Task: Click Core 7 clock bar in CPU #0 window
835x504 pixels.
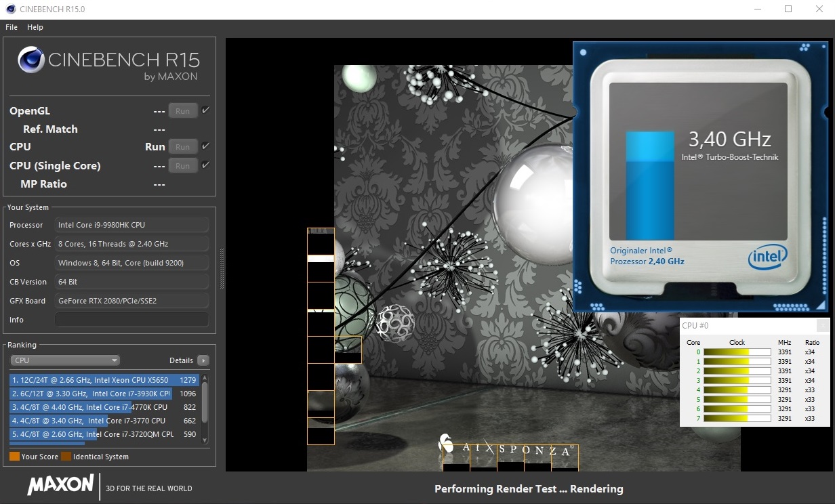Action: pyautogui.click(x=737, y=418)
